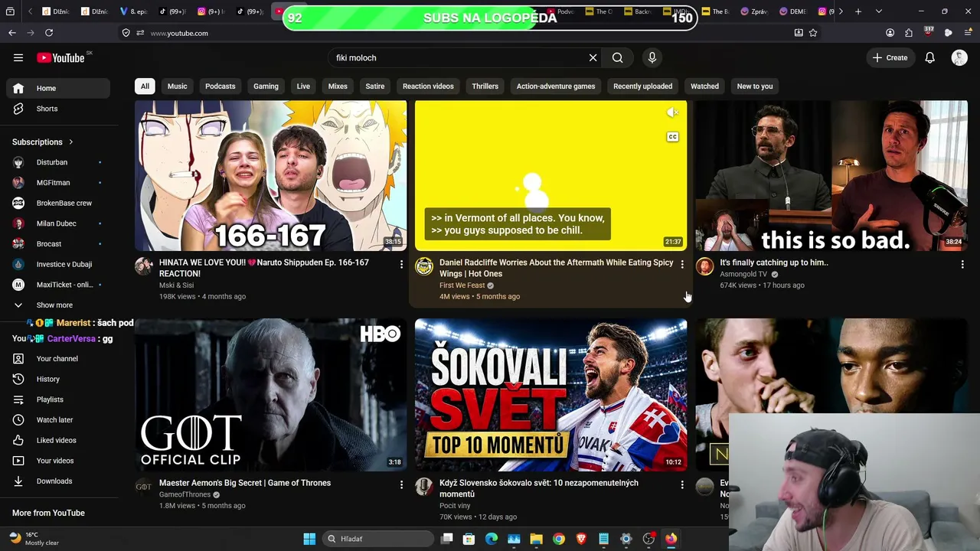Open the Maester Aemon GOT clip thumbnail
This screenshot has width=980, height=551.
point(271,394)
